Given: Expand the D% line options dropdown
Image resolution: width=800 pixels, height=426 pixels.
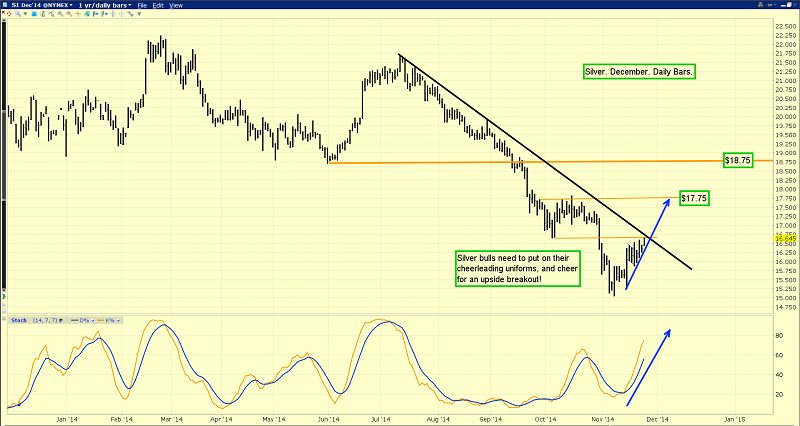Looking at the screenshot, I should (93, 320).
